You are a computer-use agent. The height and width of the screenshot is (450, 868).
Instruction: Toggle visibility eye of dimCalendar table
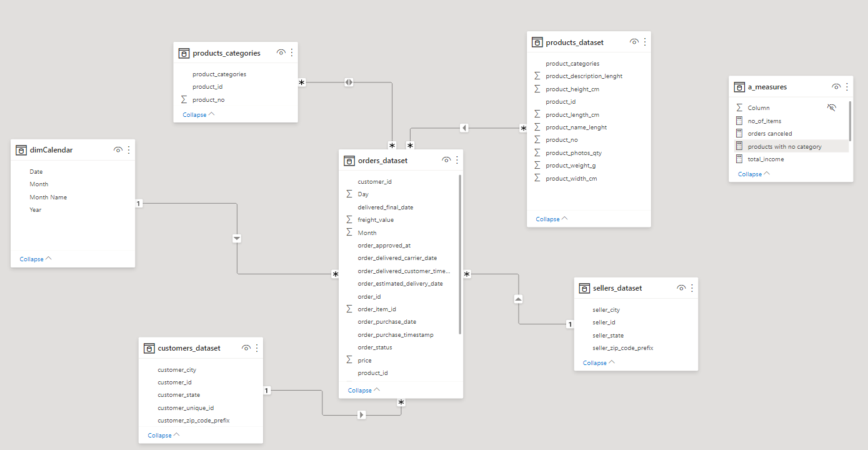[118, 150]
